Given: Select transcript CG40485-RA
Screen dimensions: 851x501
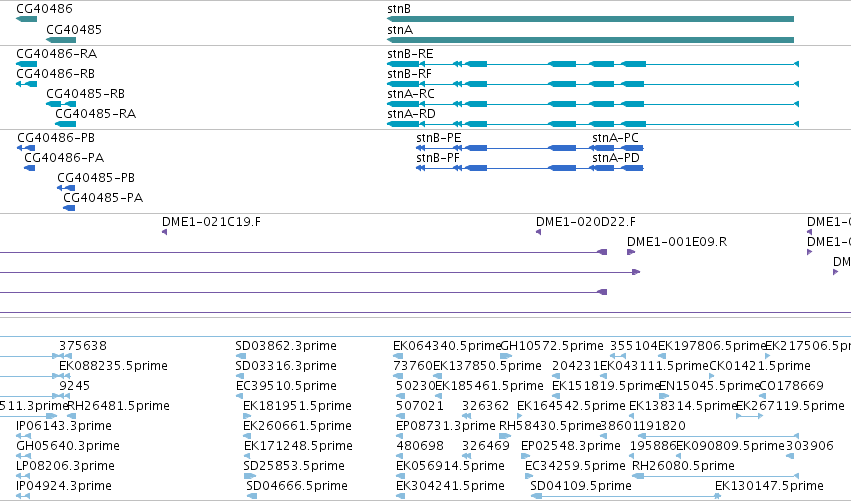Looking at the screenshot, I should (x=96, y=113).
